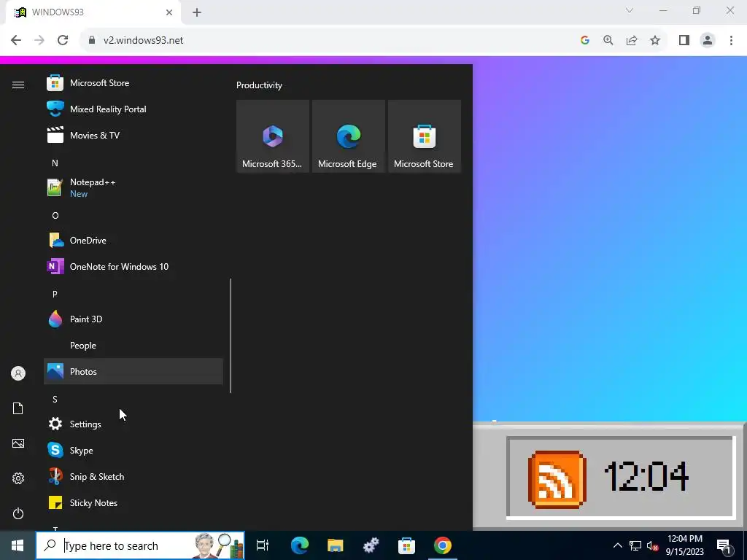Launch Notepad++ from the app list
Image resolution: width=747 pixels, height=560 pixels.
(133, 187)
